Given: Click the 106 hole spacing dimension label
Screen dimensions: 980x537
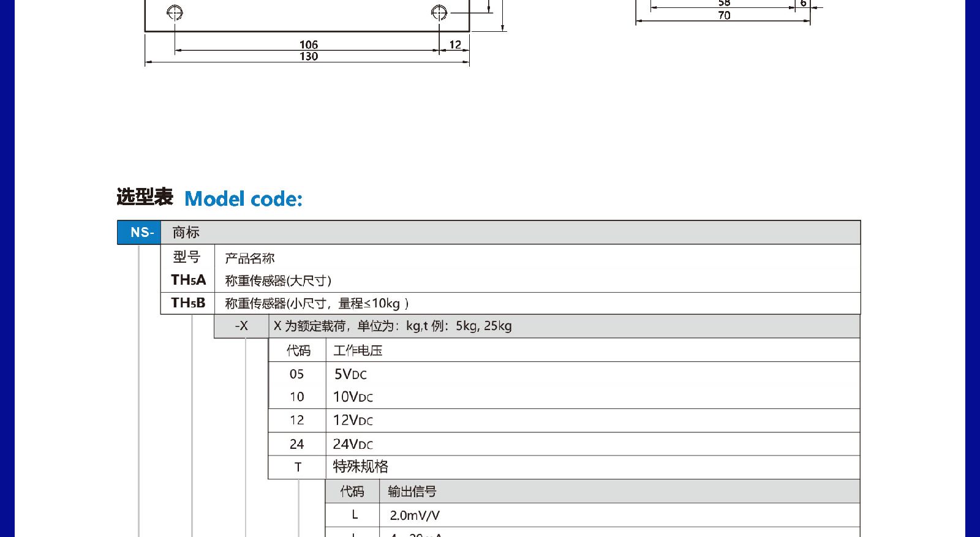Looking at the screenshot, I should tap(309, 45).
